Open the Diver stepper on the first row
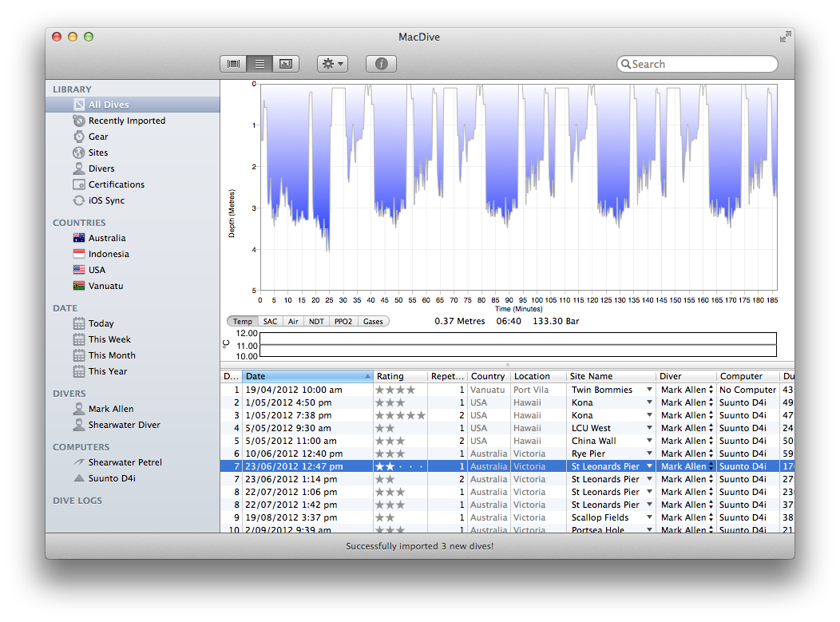 [x=711, y=390]
